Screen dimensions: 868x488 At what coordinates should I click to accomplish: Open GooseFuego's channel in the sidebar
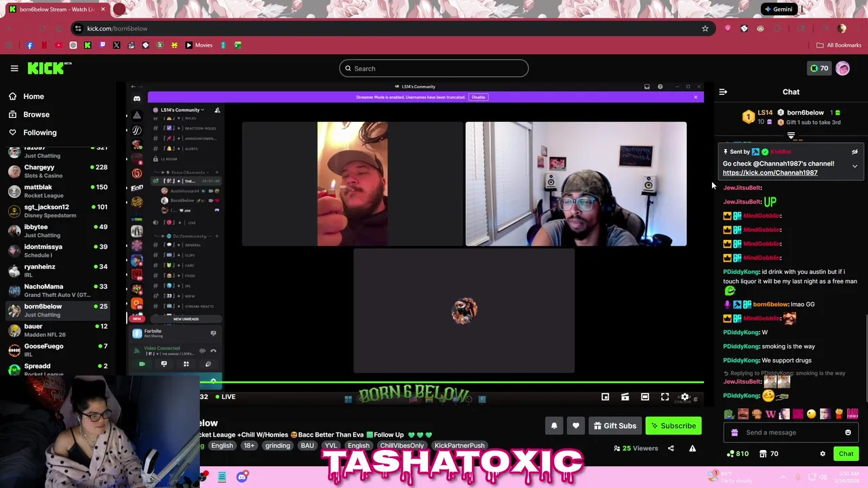tap(58, 350)
